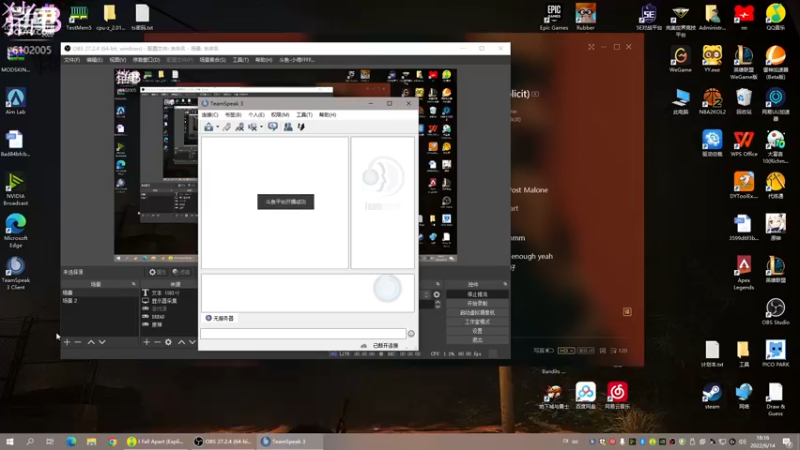Select the 文本 (GDI+) source in OBS
800x450 pixels.
click(x=168, y=293)
